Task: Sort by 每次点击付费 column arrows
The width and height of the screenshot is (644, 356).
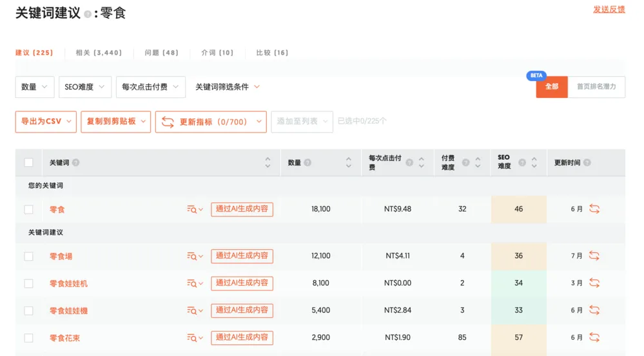Action: 422,162
